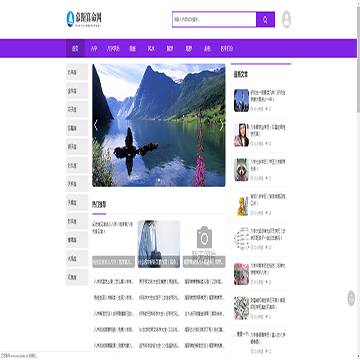The height and width of the screenshot is (360, 360).
Task: Click the gray round back-to-top button
Action: (x=351, y=298)
